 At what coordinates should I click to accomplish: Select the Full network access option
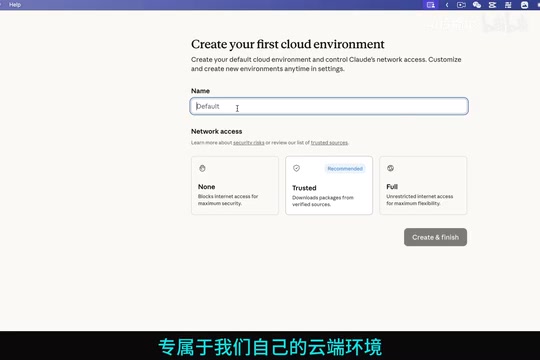pyautogui.click(x=423, y=186)
